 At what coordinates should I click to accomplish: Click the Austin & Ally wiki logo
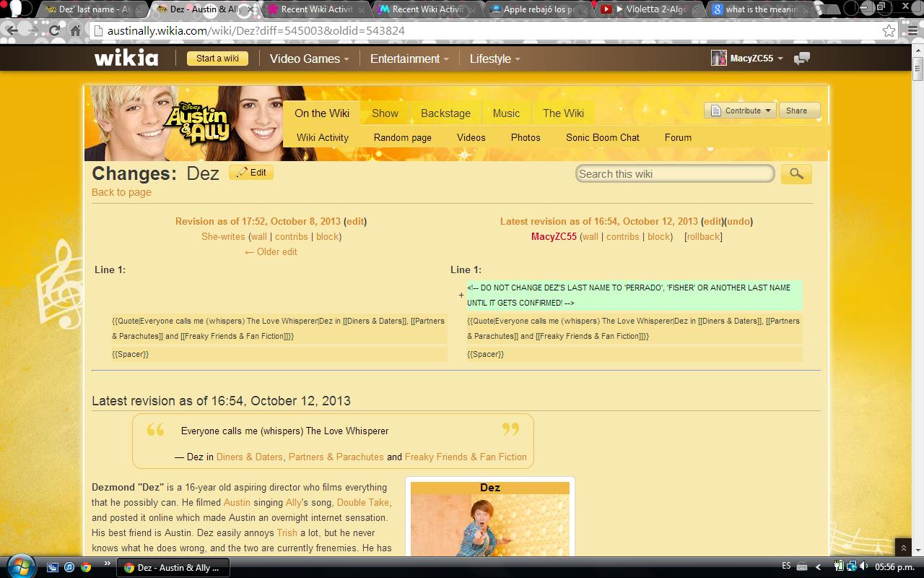pyautogui.click(x=196, y=123)
